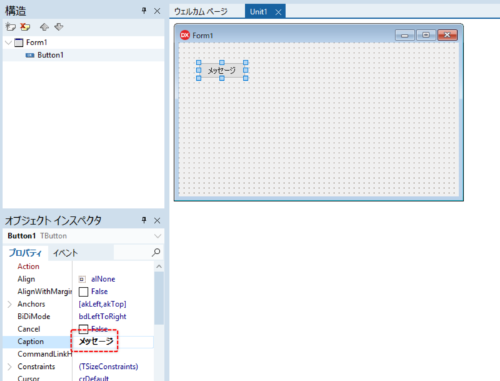The image size is (500, 381).
Task: Click the Caption value field メッセージ
Action: pos(113,342)
